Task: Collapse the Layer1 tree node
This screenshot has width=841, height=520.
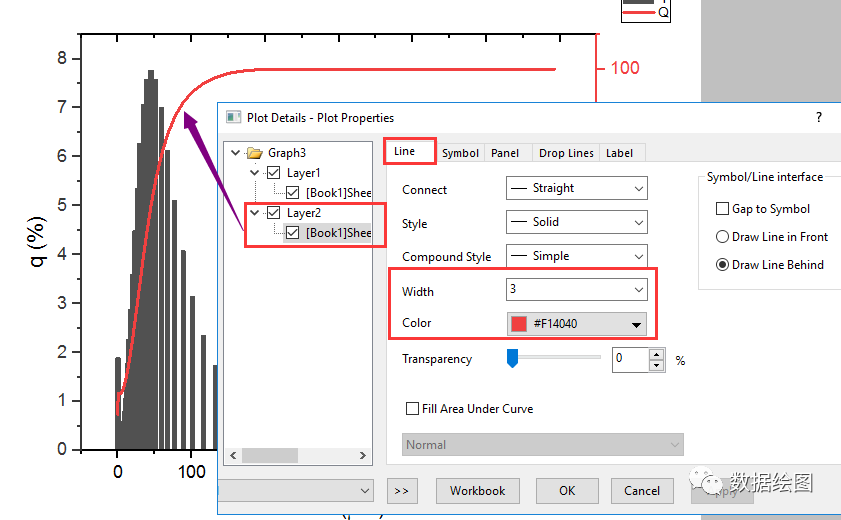Action: coord(255,173)
